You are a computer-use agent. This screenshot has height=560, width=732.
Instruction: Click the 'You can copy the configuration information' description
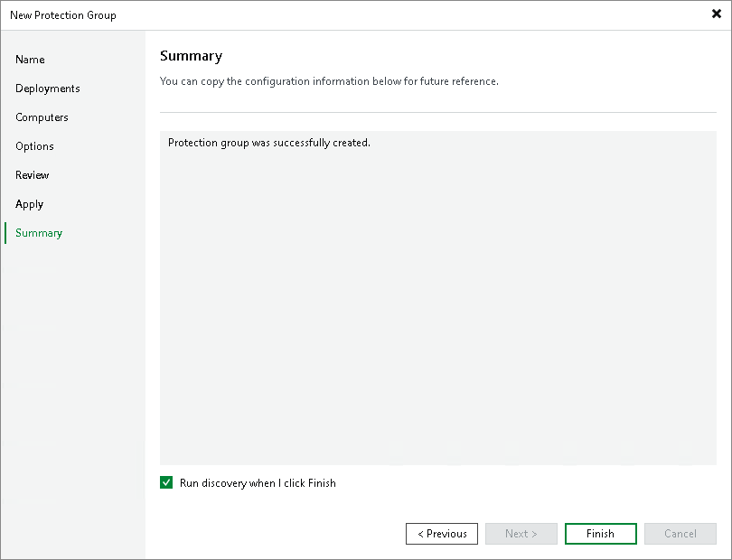point(329,81)
